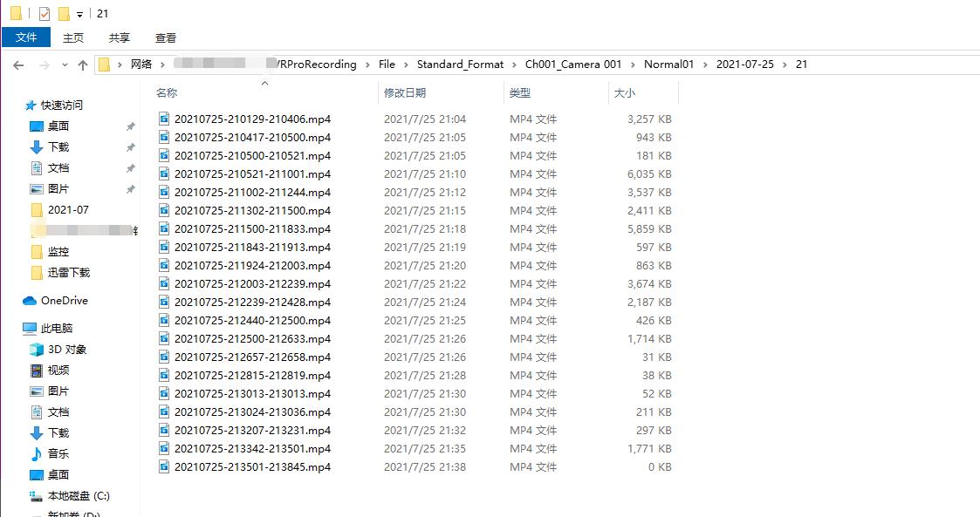Open the 文件 menu
Screen dimensions: 980x517
(26, 37)
